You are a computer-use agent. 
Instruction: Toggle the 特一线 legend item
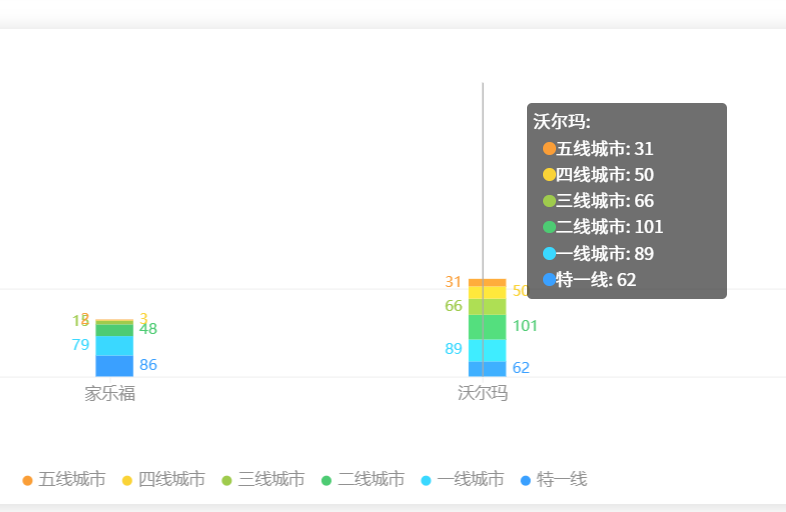pos(554,479)
